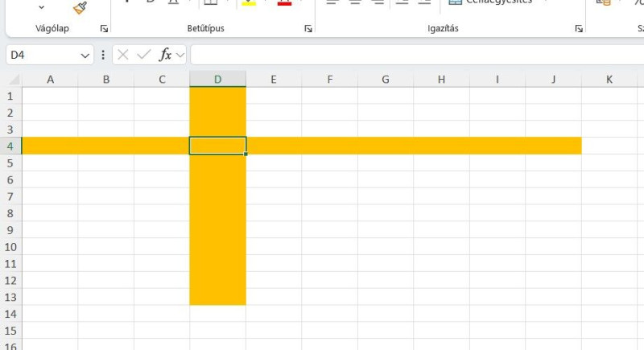This screenshot has height=350, width=644.
Task: Select row 13 header
Action: pyautogui.click(x=10, y=297)
